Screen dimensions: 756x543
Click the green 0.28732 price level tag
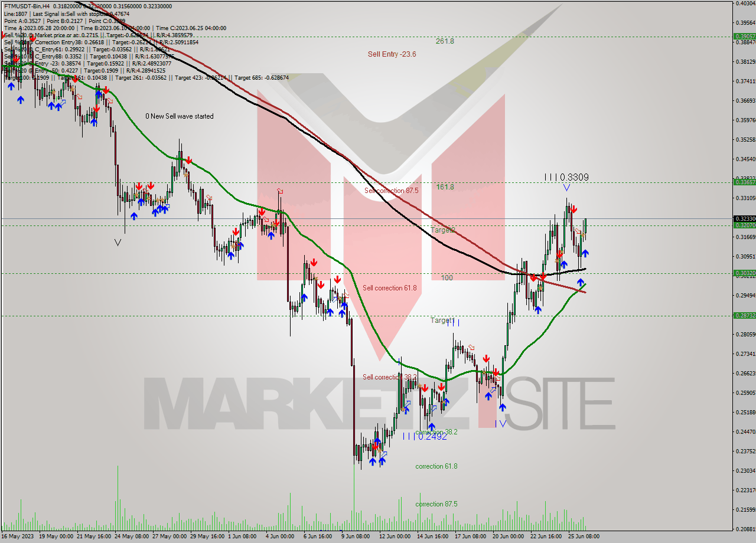click(744, 316)
